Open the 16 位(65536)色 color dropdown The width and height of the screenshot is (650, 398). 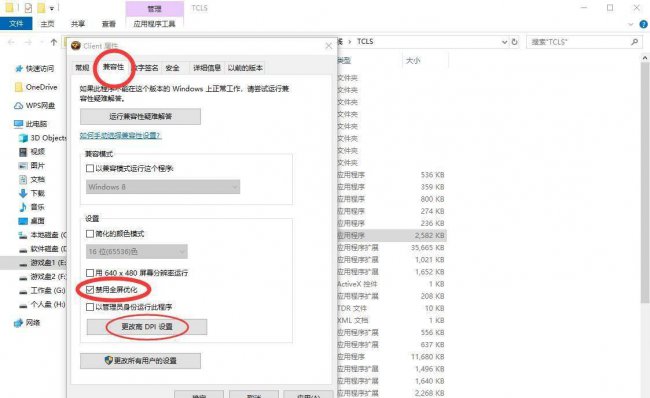(x=137, y=251)
